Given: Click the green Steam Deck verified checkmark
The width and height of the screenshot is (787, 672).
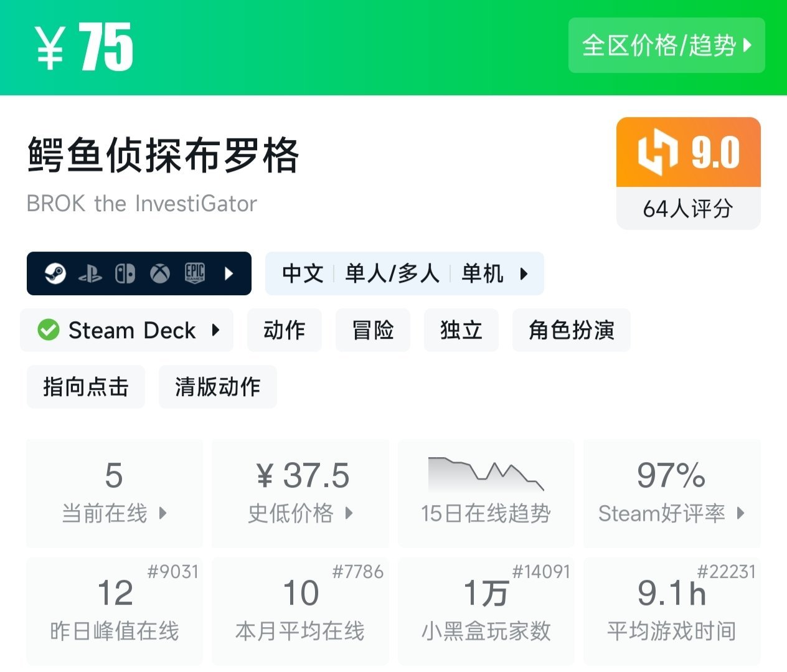Looking at the screenshot, I should tap(49, 330).
